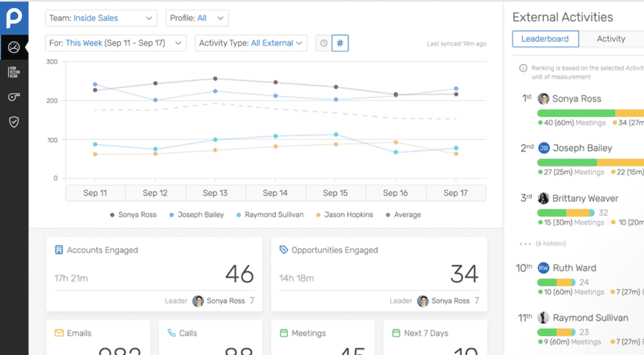Open the Profile All dropdown

click(x=197, y=18)
